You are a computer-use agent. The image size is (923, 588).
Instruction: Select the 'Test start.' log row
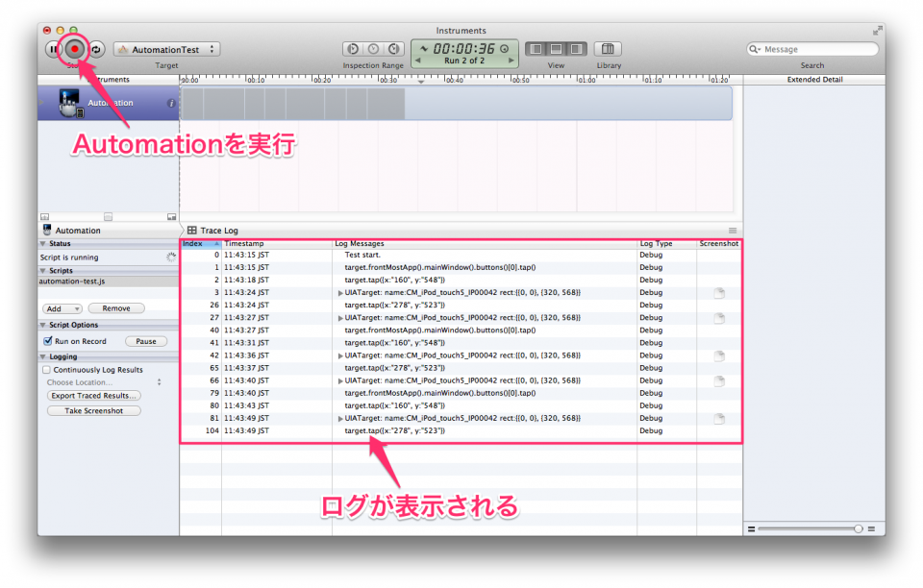461,255
